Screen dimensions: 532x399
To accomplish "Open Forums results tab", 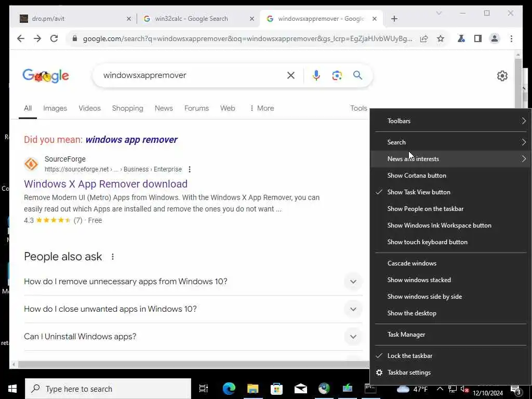I will (196, 108).
